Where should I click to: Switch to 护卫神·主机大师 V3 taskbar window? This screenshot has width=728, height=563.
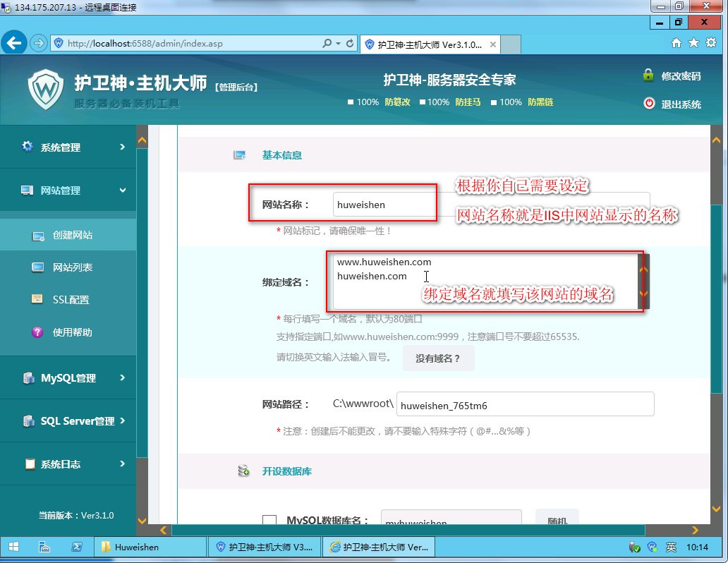[265, 547]
